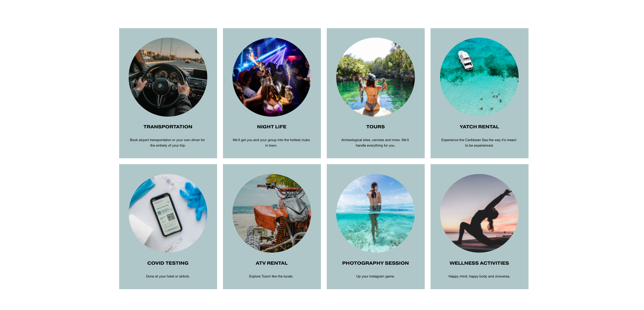Select the COVID TESTING heading
The height and width of the screenshot is (310, 644).
[x=168, y=263]
